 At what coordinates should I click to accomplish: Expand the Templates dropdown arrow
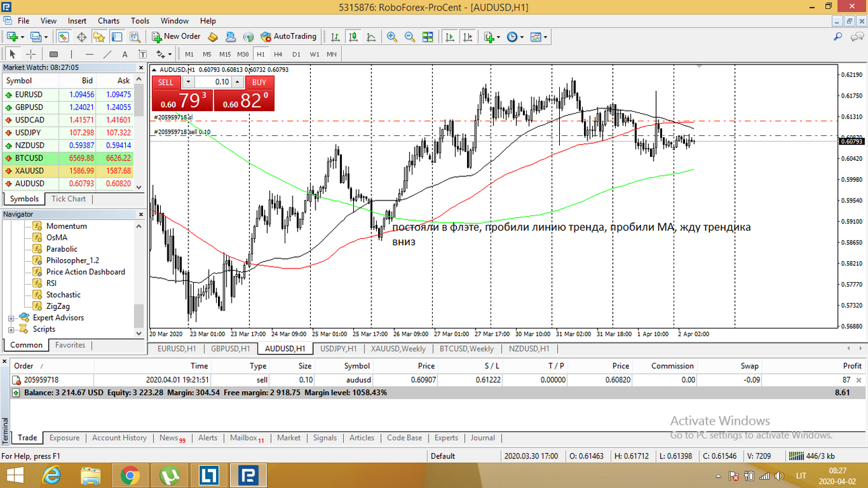(x=546, y=36)
